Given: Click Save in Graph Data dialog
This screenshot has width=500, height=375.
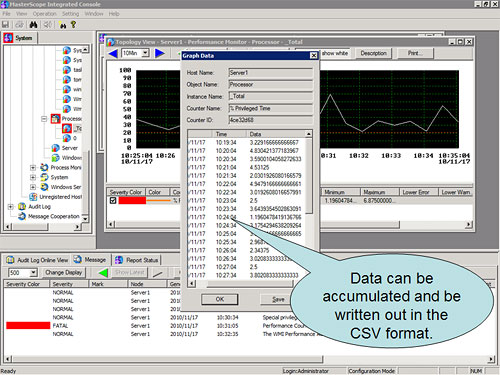Looking at the screenshot, I should 278,299.
